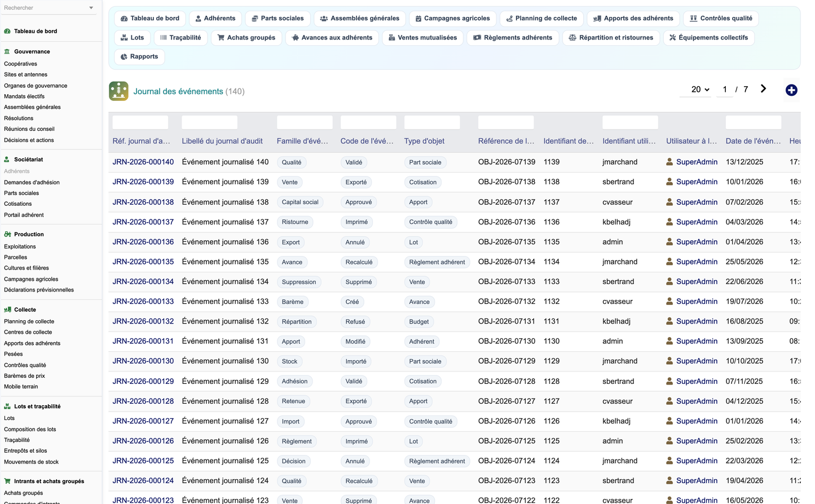Click SuperAdmin link in row JRN-2026-000138
The height and width of the screenshot is (504, 815).
(x=697, y=202)
